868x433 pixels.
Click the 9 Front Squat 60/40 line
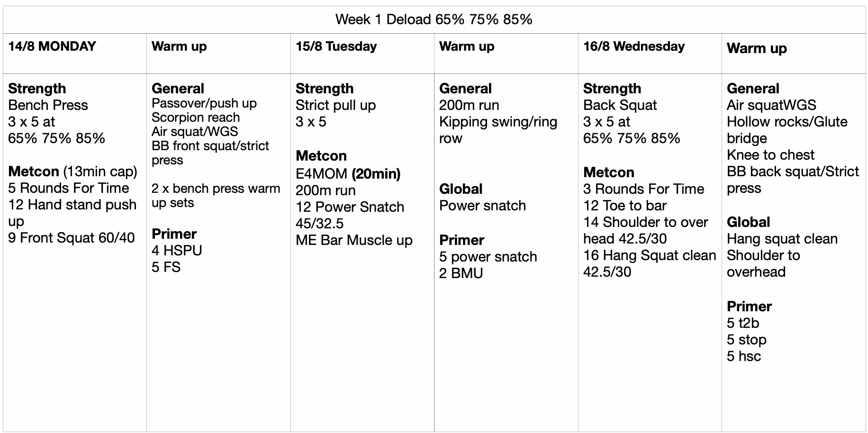coord(72,238)
